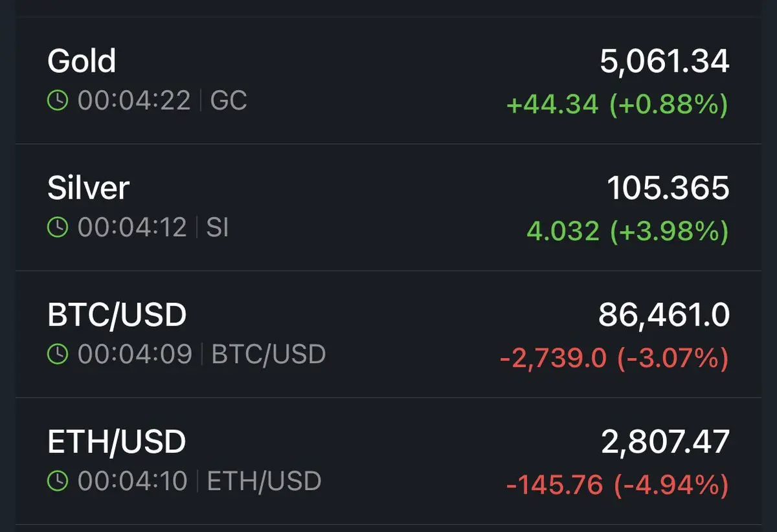777x532 pixels.
Task: Tap the Silver price 105.365
Action: click(668, 189)
